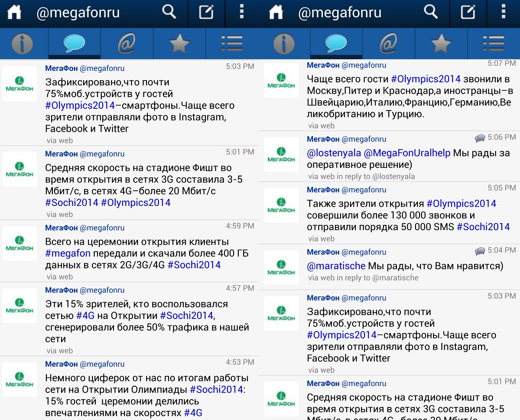Viewport: 520px width, 420px height.
Task: Open #Sochi2014 hashtag in the 4:59 PM tweet
Action: [x=194, y=265]
